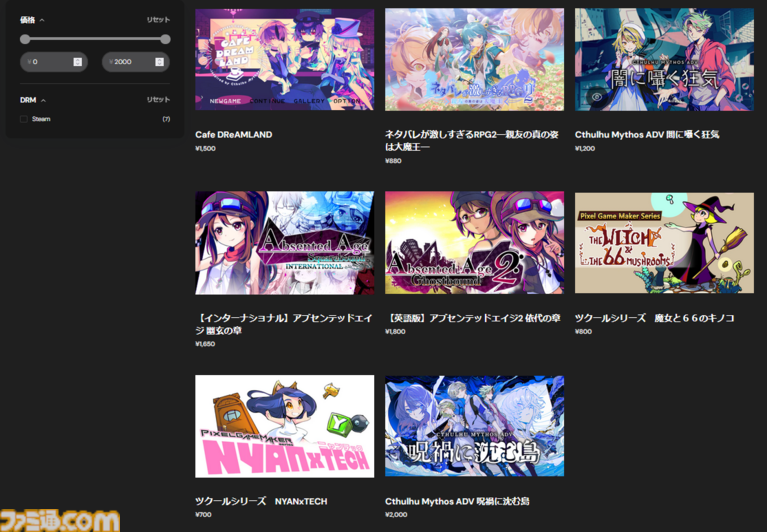Click the ネタバレが激しすぎるRPG2 title link
This screenshot has height=532, width=767.
(x=472, y=140)
